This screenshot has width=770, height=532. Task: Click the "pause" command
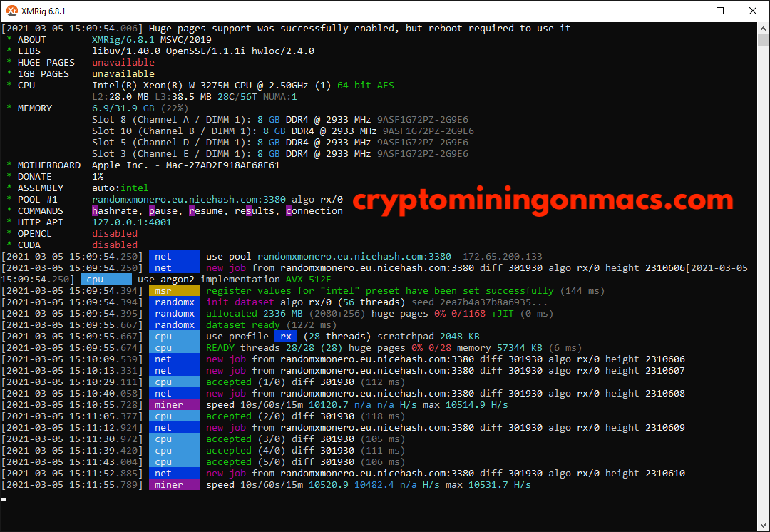point(163,211)
